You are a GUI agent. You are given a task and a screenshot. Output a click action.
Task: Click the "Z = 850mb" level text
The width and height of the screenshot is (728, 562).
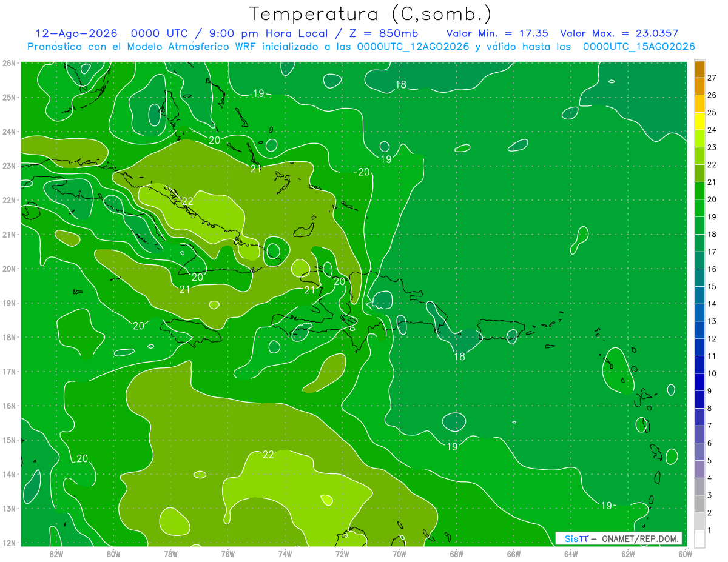pos(385,33)
